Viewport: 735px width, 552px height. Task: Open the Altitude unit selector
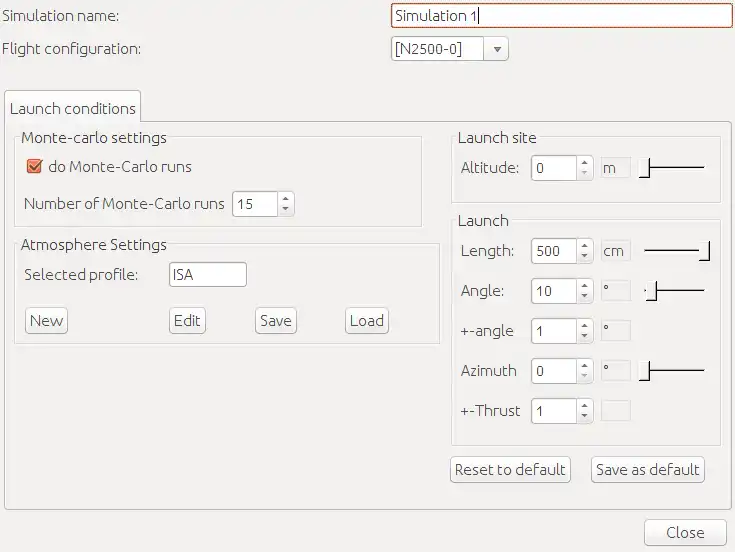615,168
